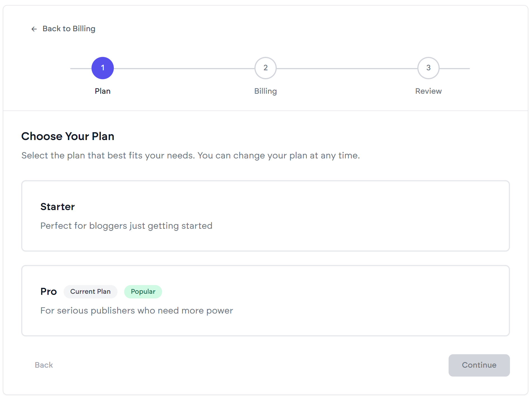Click the Pro plan title

pyautogui.click(x=49, y=291)
